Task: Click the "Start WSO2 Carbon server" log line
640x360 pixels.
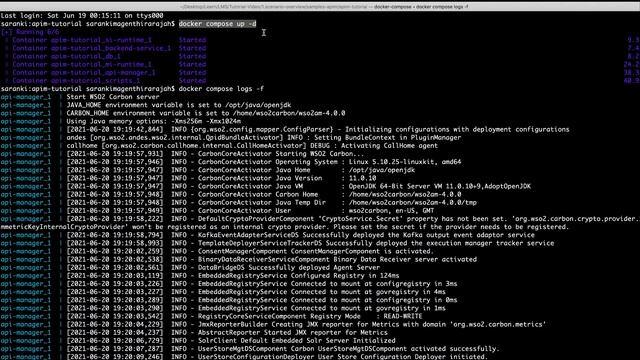Action: point(80,97)
